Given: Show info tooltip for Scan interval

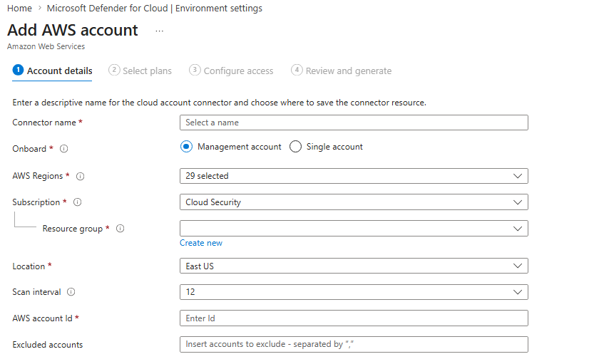Looking at the screenshot, I should 71,292.
